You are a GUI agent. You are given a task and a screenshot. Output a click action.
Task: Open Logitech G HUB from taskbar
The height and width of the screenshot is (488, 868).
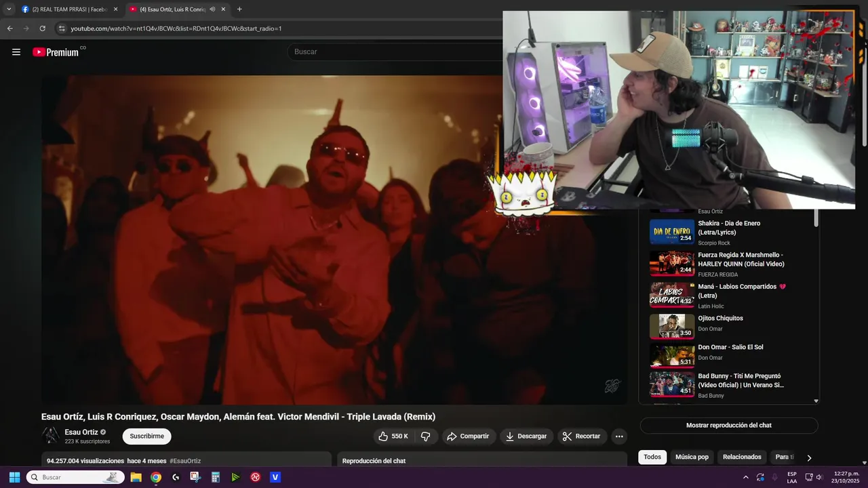176,477
